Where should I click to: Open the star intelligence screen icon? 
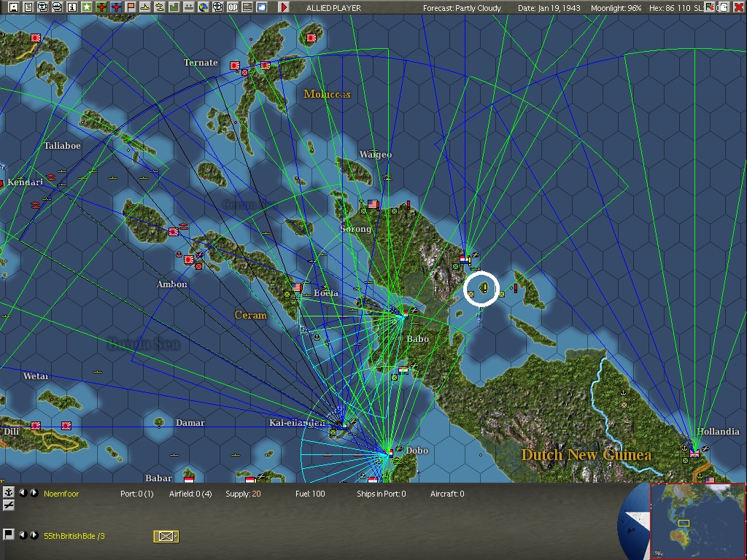point(87,7)
